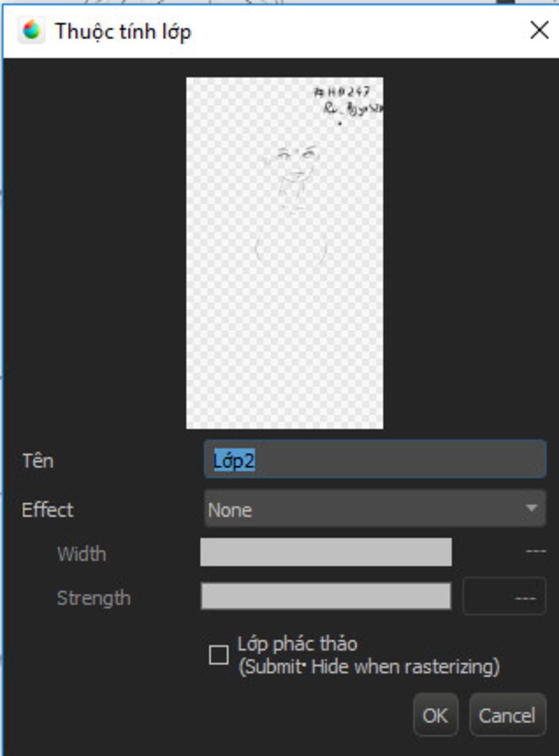Click the Width slider bar
Screen dimensions: 559x756
(326, 552)
